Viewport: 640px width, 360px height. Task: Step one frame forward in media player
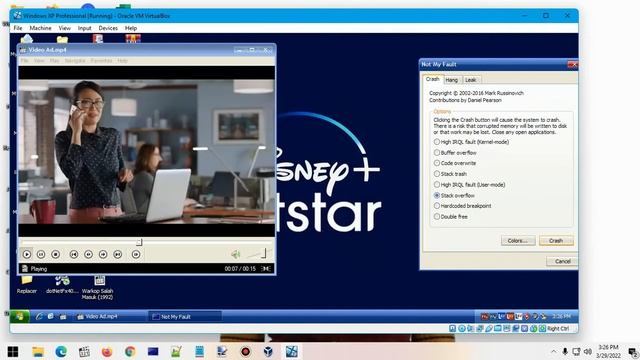point(136,254)
